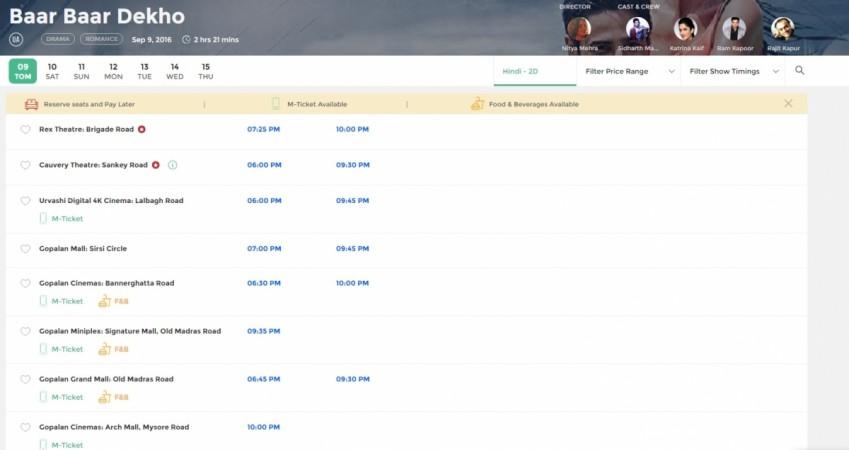Viewport: 849px width, 450px height.
Task: Expand Filter Price Range dropdown
Action: coord(627,71)
